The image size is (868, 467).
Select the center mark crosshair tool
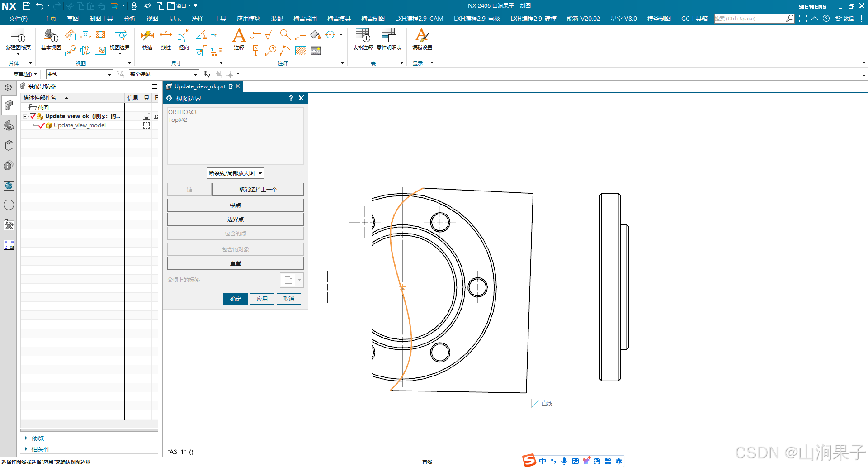[x=330, y=35]
